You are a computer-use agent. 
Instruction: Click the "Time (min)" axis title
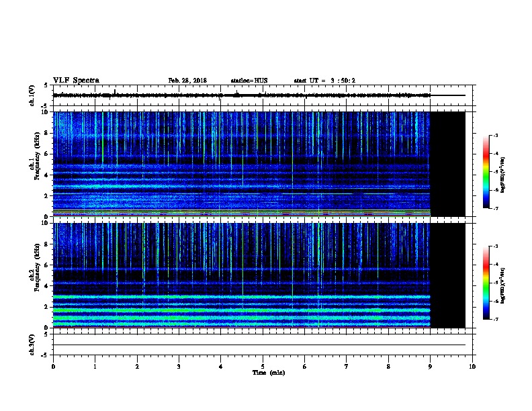269,373
